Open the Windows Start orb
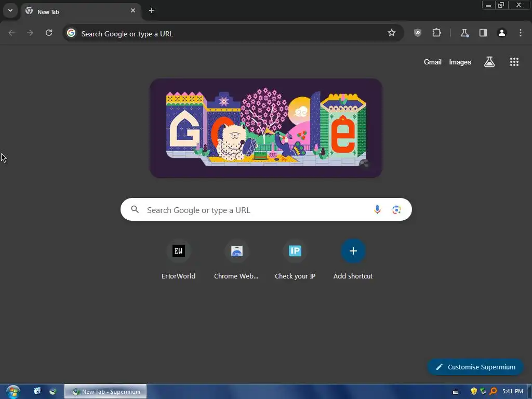532x399 pixels. tap(12, 392)
